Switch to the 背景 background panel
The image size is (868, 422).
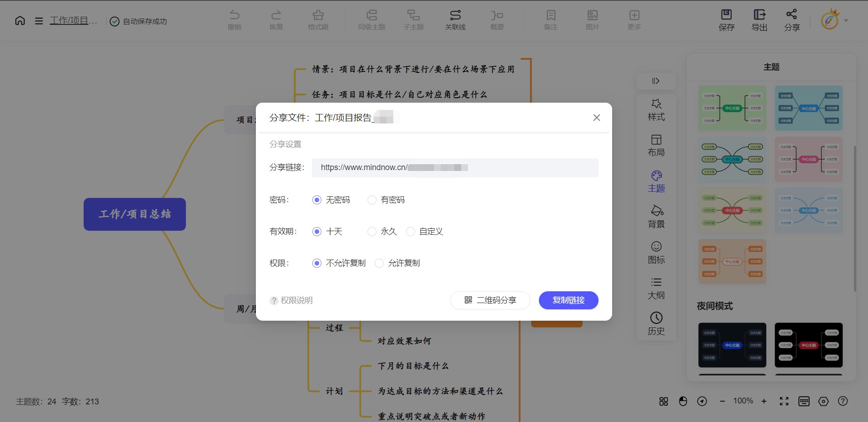(656, 217)
